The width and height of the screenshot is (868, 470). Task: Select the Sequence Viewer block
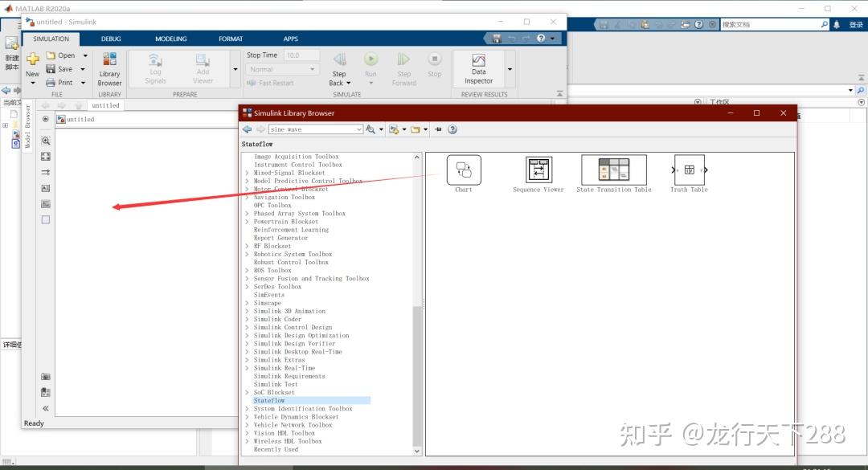point(538,170)
